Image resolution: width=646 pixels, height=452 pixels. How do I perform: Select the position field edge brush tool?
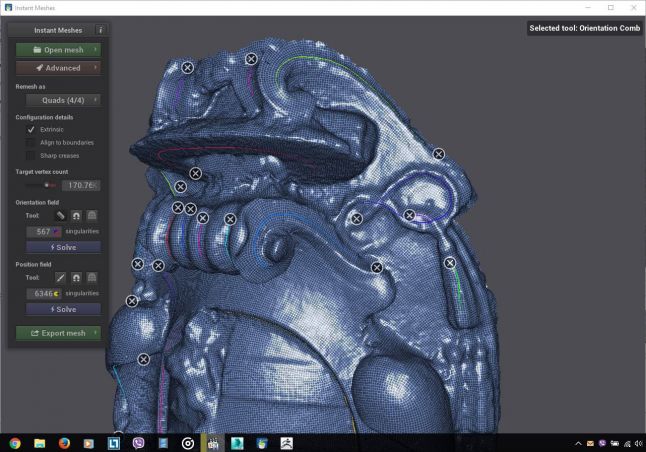(60, 277)
